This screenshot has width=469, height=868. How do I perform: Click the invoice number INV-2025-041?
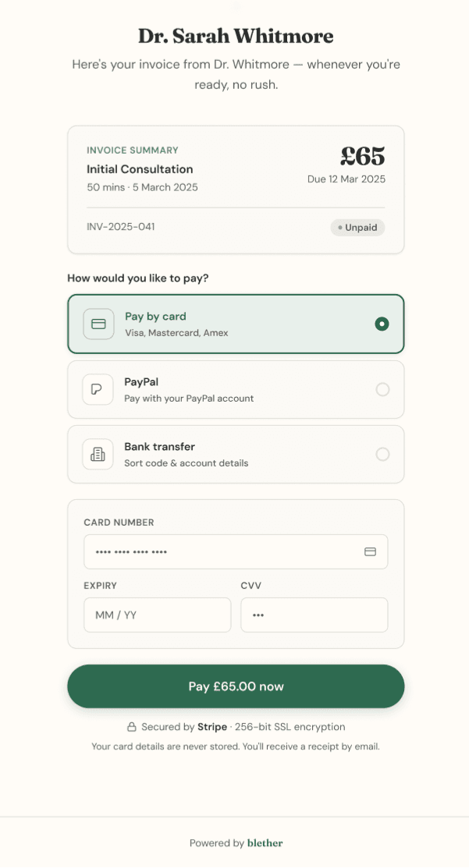coord(121,227)
